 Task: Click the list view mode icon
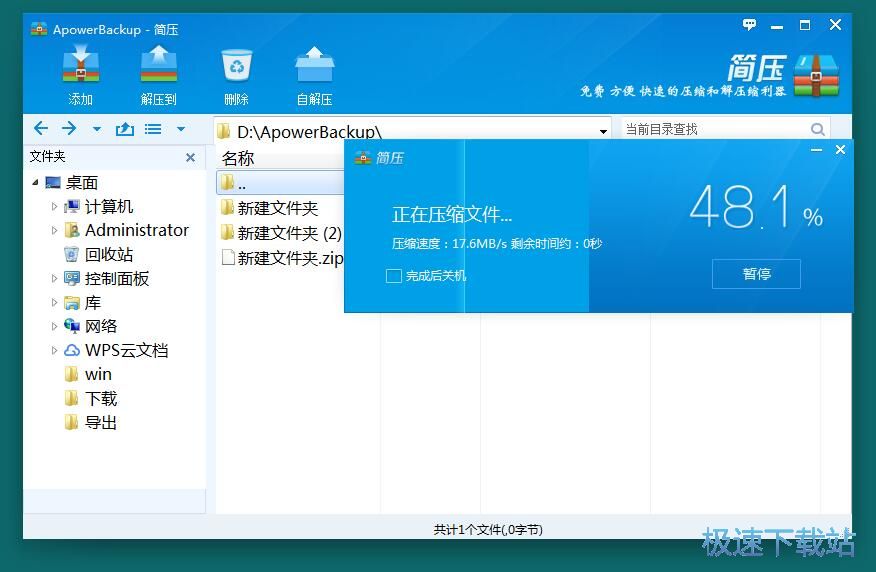tap(153, 129)
